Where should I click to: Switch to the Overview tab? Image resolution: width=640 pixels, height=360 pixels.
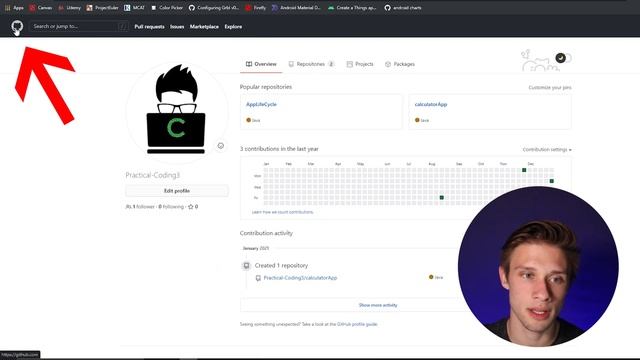point(261,64)
